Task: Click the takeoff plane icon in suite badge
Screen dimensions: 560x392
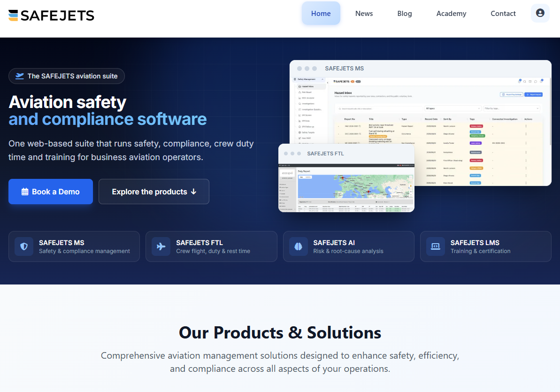Action: [20, 76]
